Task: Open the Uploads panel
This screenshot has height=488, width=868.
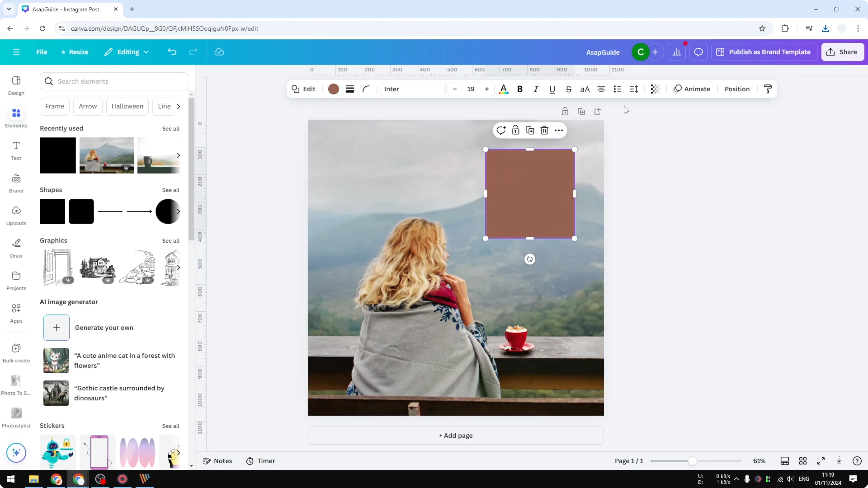Action: 16,215
